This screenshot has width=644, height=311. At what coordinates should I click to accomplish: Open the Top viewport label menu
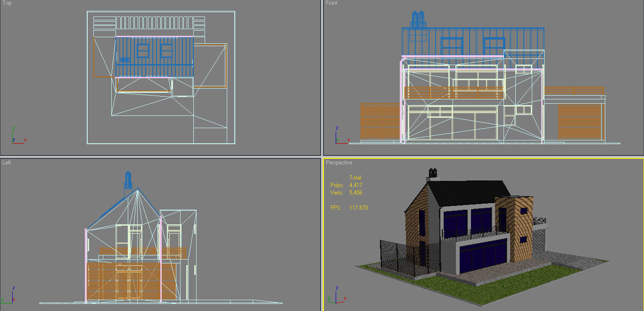(7, 3)
